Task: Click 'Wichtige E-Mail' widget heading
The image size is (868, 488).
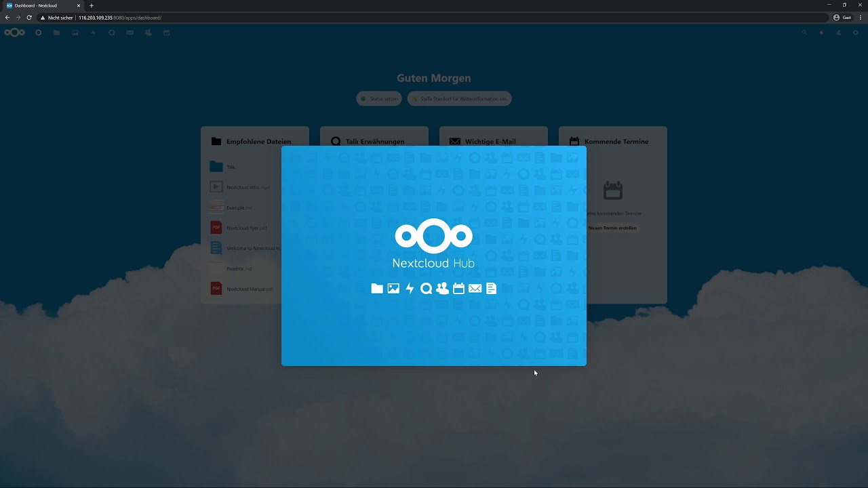Action: point(490,142)
